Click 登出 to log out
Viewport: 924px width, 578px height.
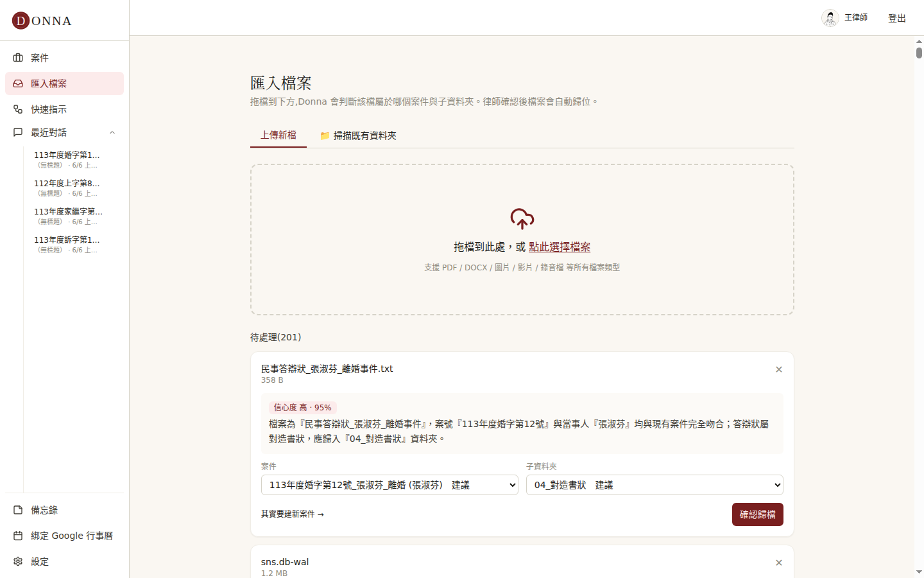pyautogui.click(x=897, y=18)
